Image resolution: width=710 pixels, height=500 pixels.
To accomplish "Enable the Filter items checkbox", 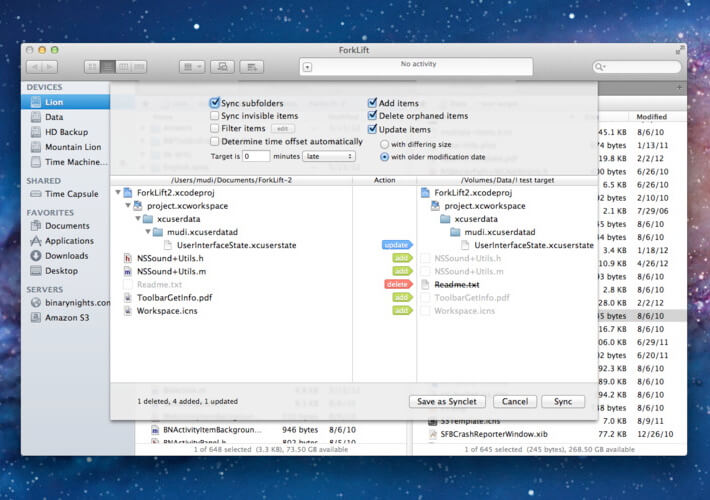I will coord(215,129).
